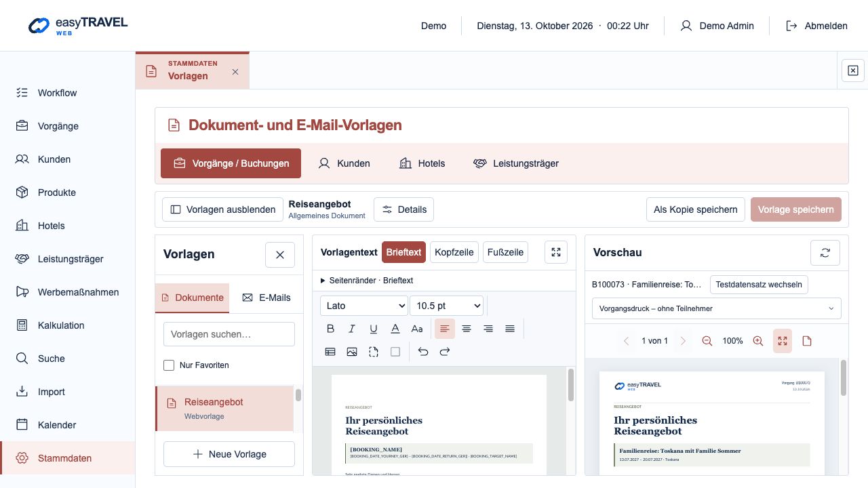The image size is (868, 488).
Task: Click Als Kopie speichern
Action: tap(696, 209)
